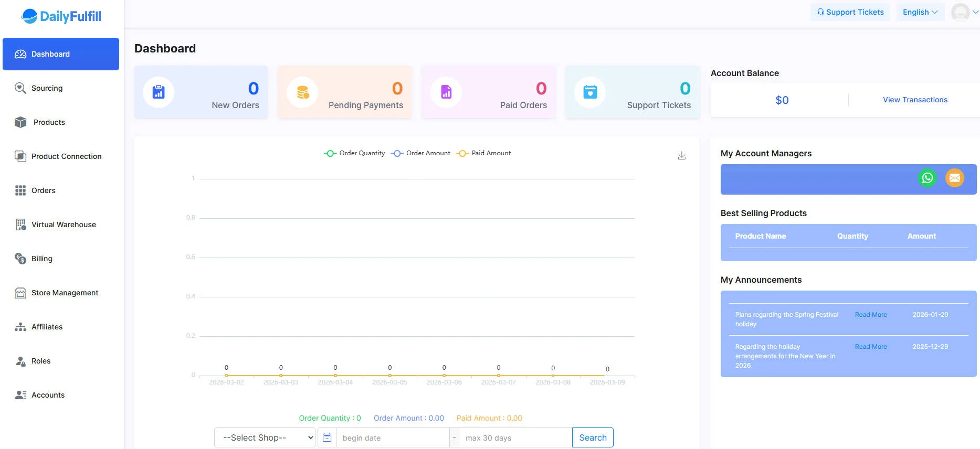The height and width of the screenshot is (449, 980).
Task: Click the email account manager icon
Action: pos(954,178)
